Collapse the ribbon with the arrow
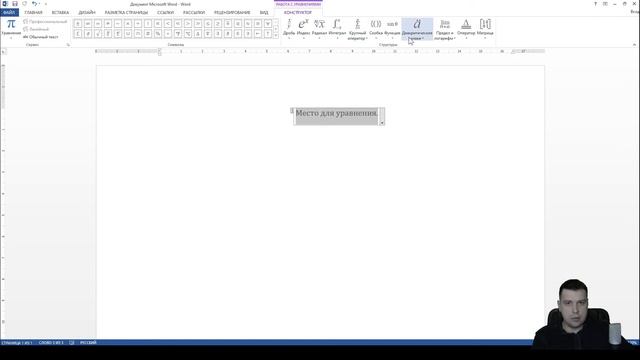 pos(634,45)
